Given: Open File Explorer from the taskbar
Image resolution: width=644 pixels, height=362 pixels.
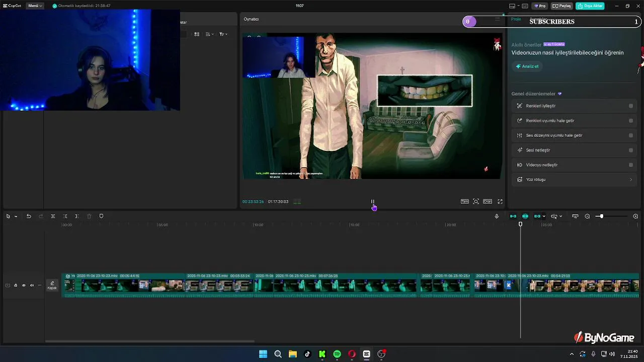Looking at the screenshot, I should coord(292,354).
